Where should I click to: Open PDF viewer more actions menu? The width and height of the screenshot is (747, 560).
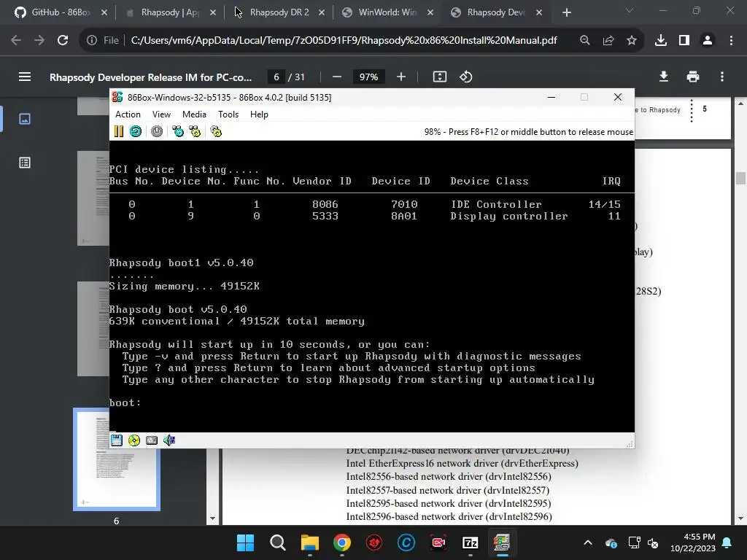[722, 77]
